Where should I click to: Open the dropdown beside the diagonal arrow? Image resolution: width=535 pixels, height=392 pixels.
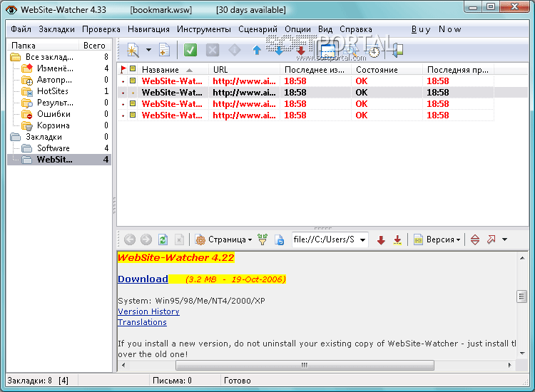click(504, 239)
